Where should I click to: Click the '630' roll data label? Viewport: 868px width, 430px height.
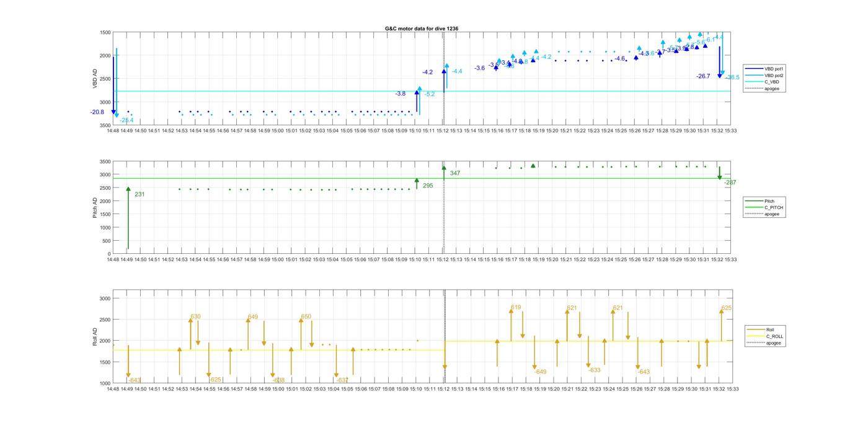pos(195,317)
